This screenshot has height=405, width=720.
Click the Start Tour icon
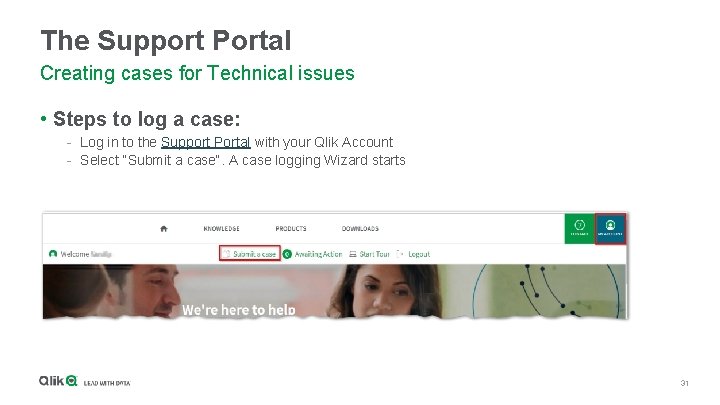pos(353,254)
